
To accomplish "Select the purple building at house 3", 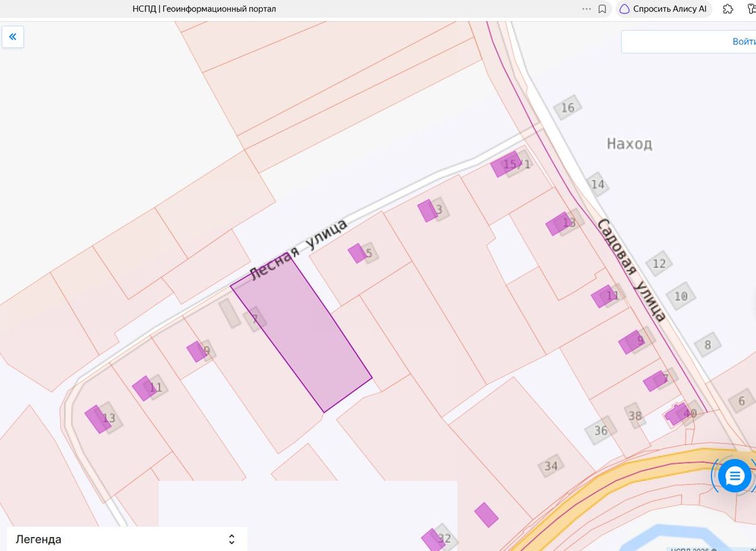I will tap(428, 211).
